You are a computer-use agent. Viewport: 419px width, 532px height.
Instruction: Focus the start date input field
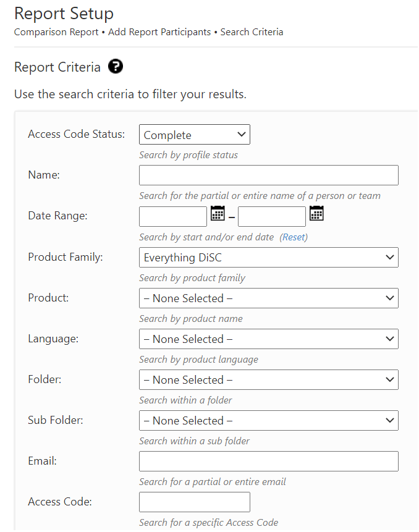172,216
